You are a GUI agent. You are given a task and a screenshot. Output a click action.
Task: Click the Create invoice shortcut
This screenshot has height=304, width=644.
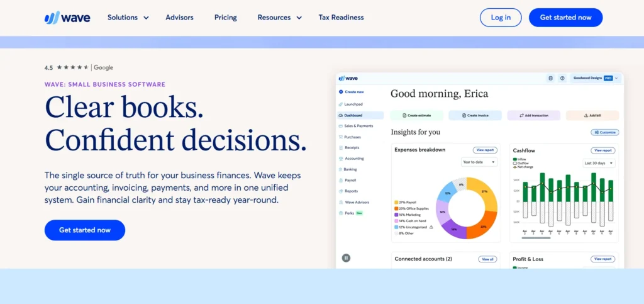tap(475, 115)
